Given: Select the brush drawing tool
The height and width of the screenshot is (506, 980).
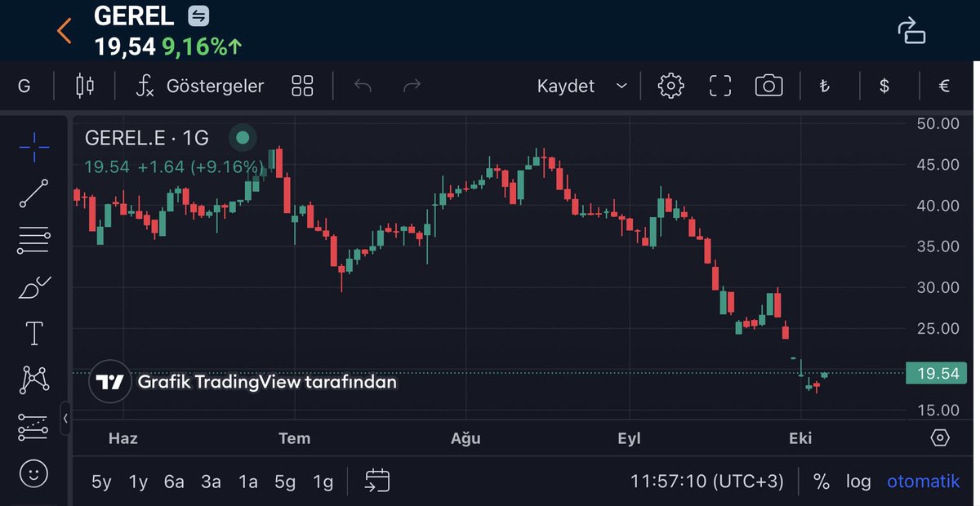Looking at the screenshot, I should [x=34, y=287].
